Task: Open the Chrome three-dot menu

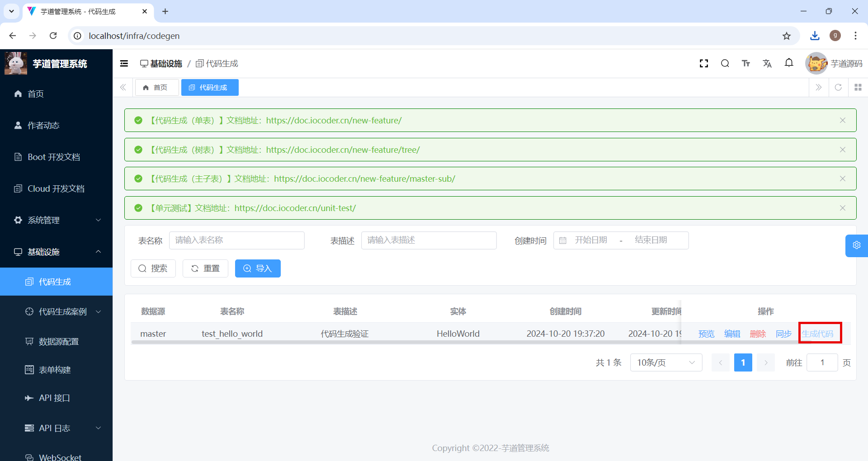Action: click(x=855, y=36)
